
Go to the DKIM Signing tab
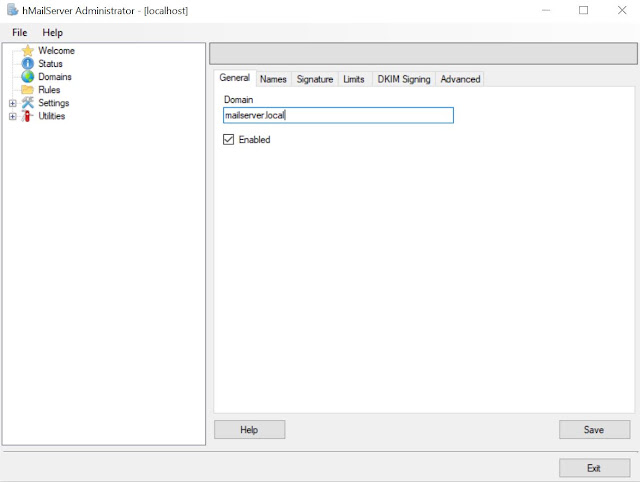(x=404, y=79)
